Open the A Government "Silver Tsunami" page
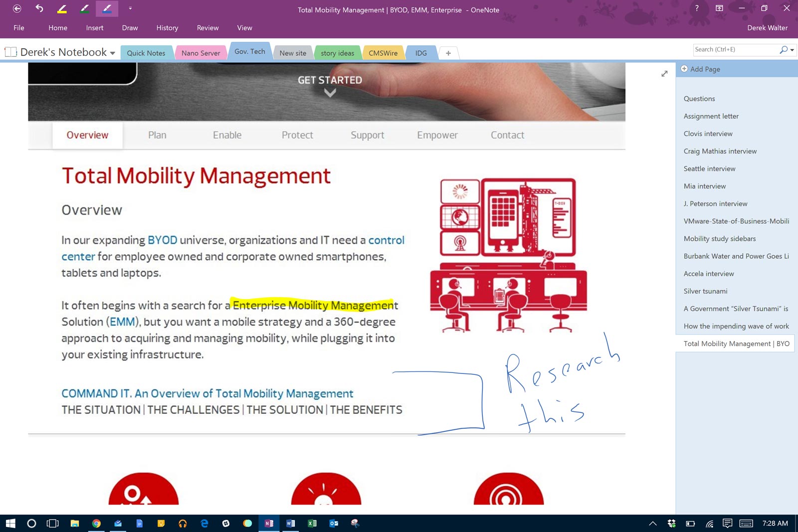 (735, 309)
